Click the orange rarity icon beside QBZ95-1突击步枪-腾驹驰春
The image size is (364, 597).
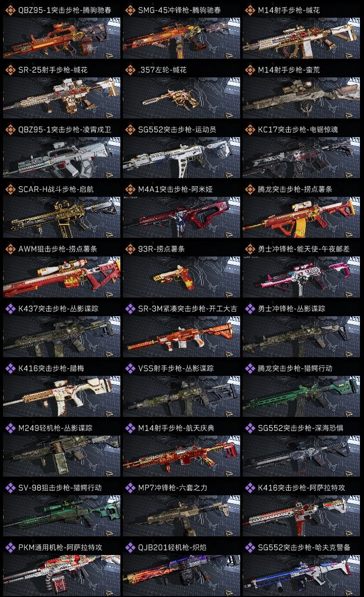point(10,10)
